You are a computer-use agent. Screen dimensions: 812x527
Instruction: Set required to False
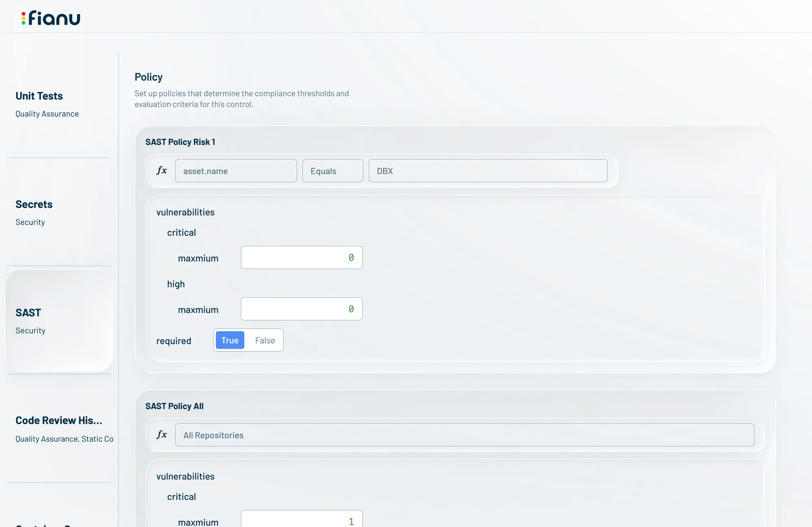point(265,340)
